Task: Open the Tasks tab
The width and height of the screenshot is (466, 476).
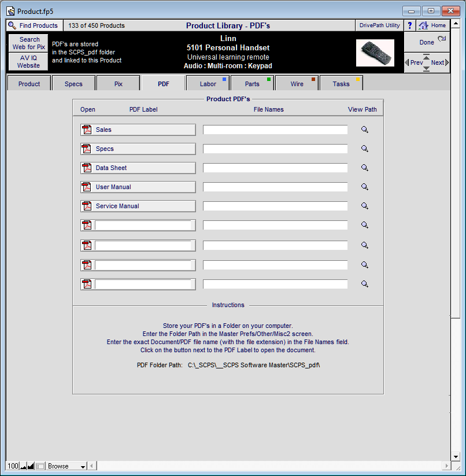Action: coord(341,84)
